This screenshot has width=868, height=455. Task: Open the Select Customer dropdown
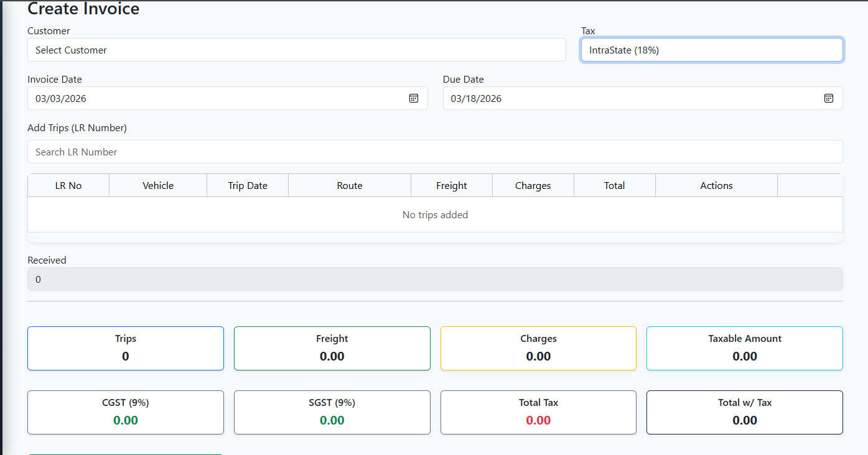pos(297,50)
